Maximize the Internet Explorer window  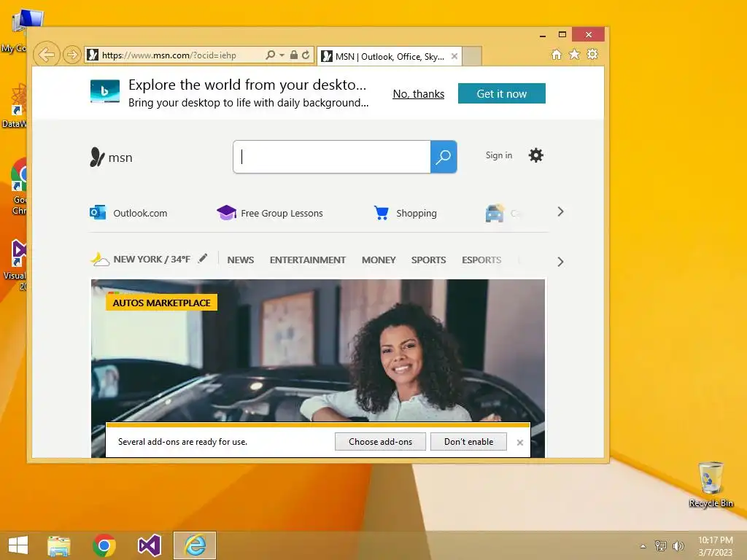tap(562, 34)
